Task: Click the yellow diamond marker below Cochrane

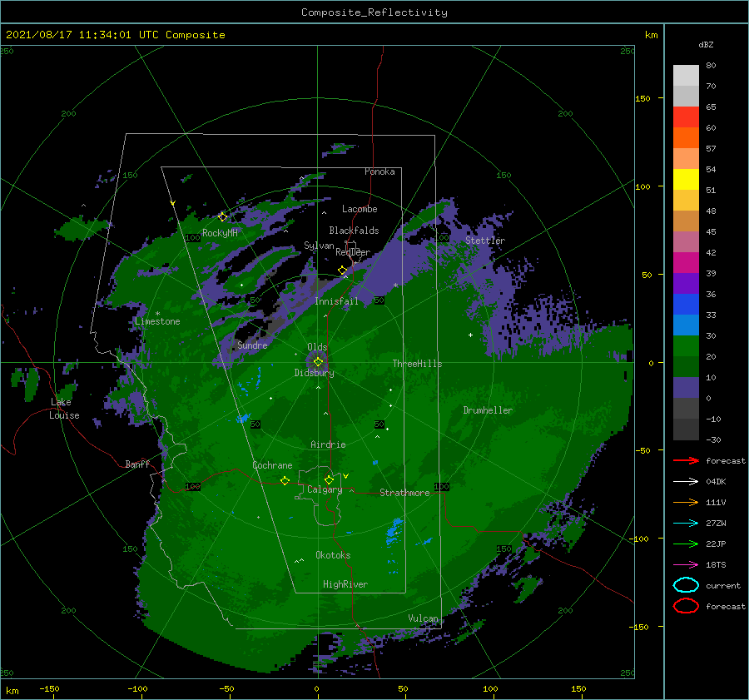Action: pyautogui.click(x=285, y=481)
